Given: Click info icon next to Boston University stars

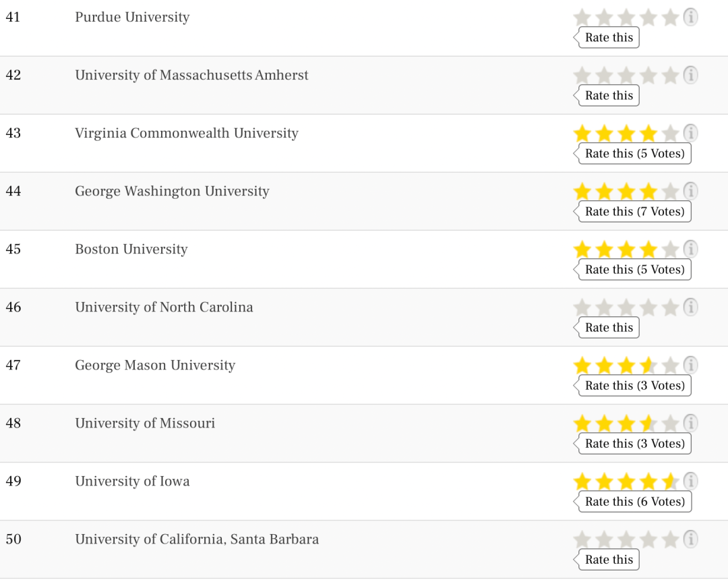Looking at the screenshot, I should point(690,249).
